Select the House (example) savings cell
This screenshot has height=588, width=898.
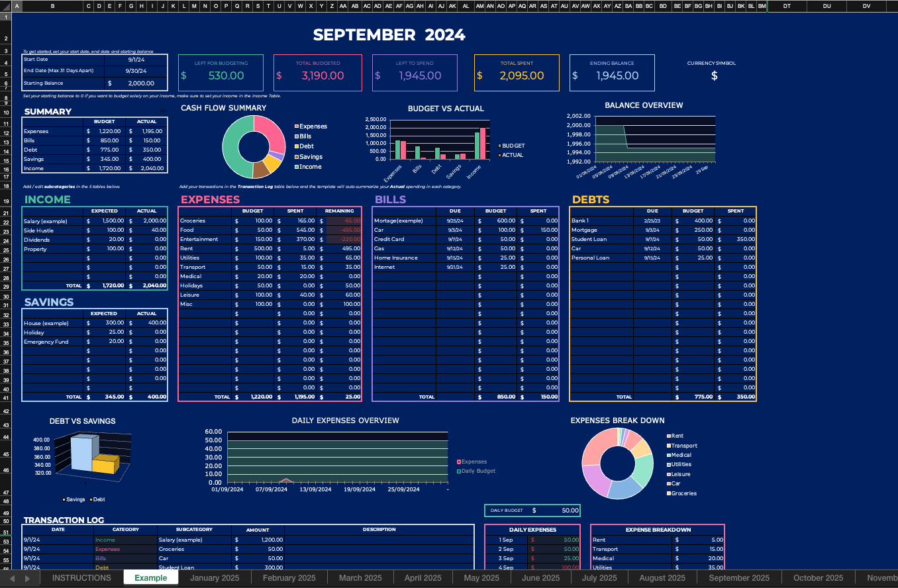[53, 323]
